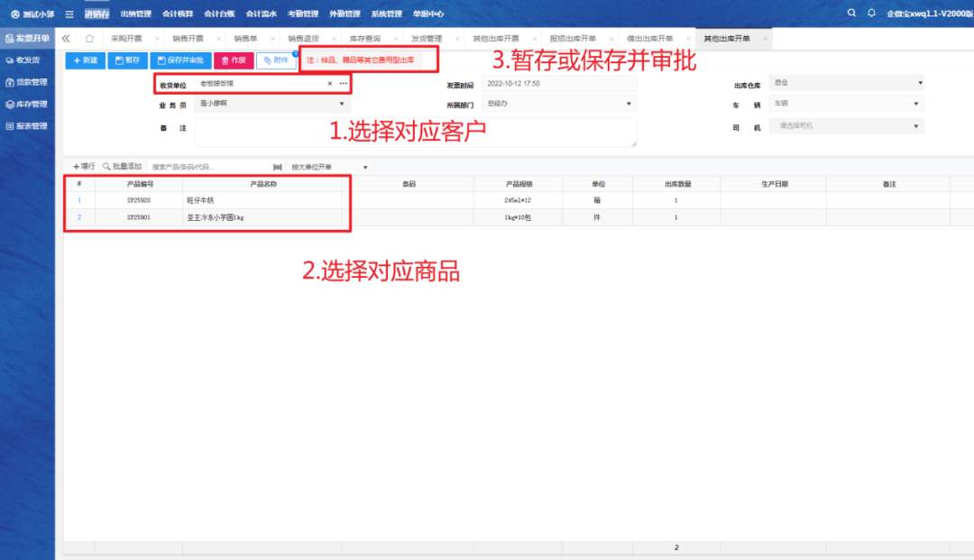The height and width of the screenshot is (560, 974).
Task: Open 库存管理 in the sidebar
Action: [27, 105]
